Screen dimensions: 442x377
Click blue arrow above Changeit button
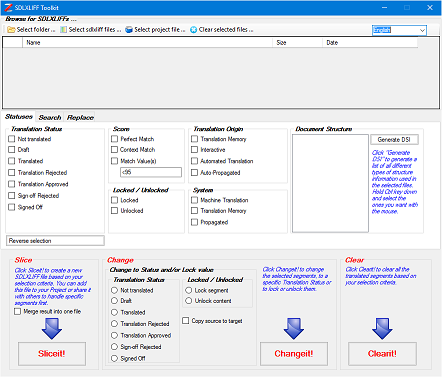click(x=294, y=329)
